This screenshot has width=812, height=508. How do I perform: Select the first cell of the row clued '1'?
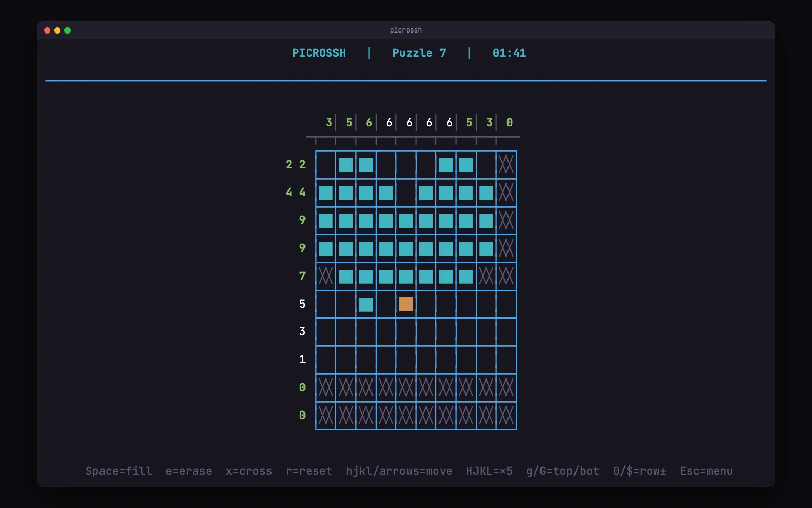pos(326,360)
